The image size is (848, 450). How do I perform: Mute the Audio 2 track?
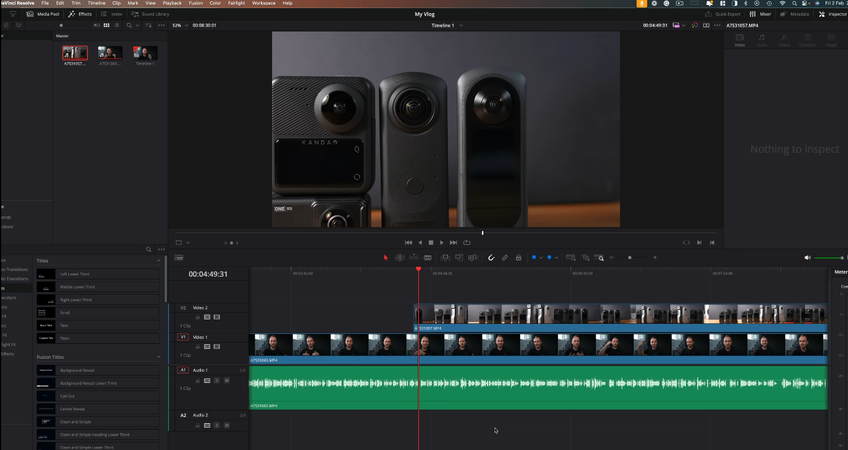[x=227, y=426]
